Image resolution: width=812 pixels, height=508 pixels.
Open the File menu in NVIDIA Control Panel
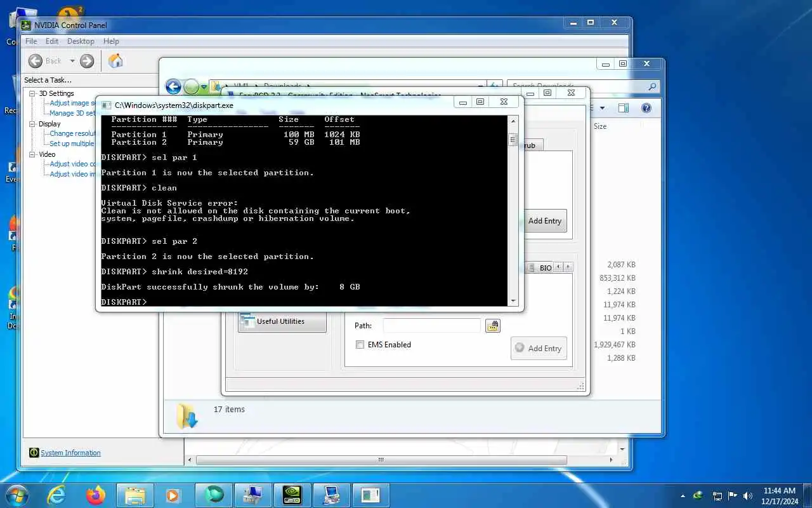(31, 41)
